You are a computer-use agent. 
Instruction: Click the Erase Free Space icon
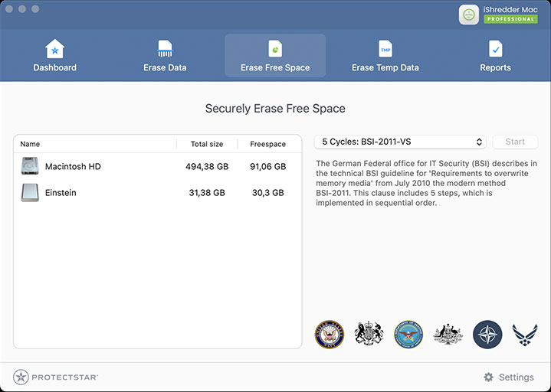275,49
